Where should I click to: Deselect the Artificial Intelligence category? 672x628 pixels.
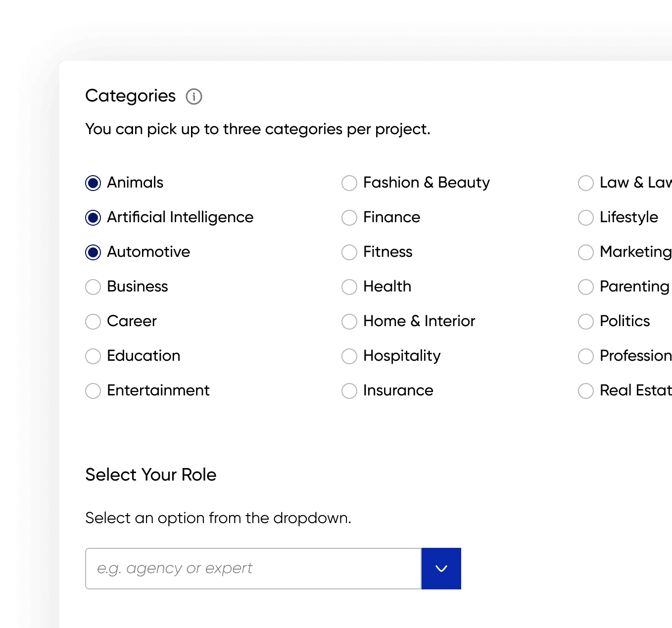[x=93, y=218]
